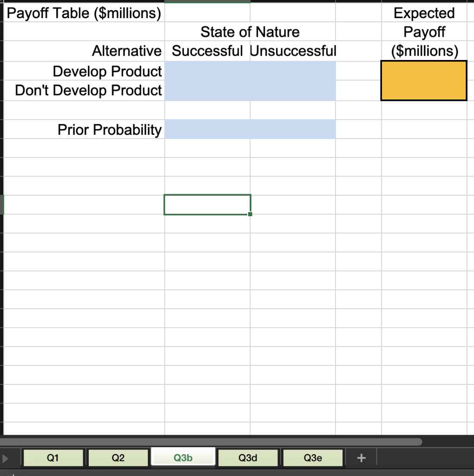474x476 pixels.
Task: Select the active Q3b sheet tab
Action: 183,457
